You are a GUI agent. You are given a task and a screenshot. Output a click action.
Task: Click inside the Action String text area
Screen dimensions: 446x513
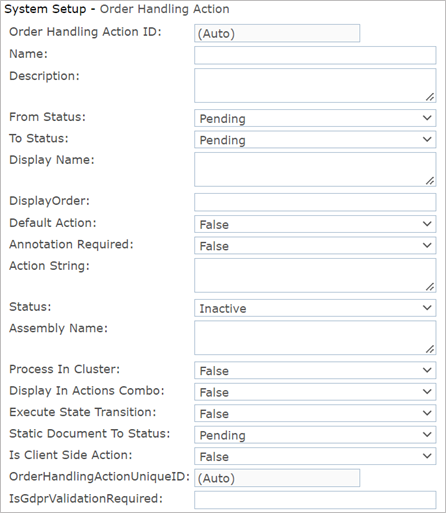pos(315,276)
